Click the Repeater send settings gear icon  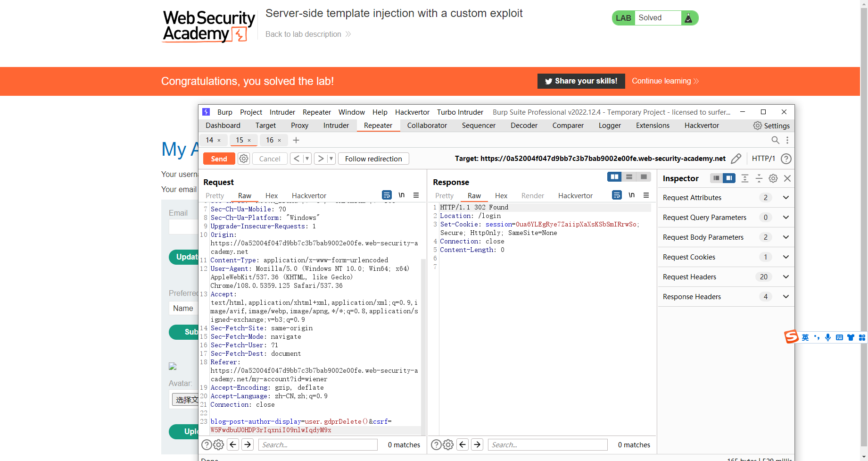tap(244, 159)
